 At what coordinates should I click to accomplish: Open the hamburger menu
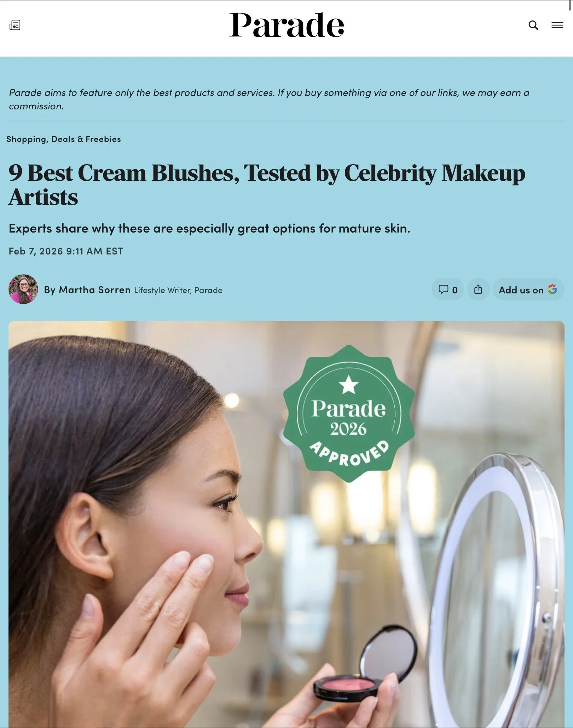point(557,25)
